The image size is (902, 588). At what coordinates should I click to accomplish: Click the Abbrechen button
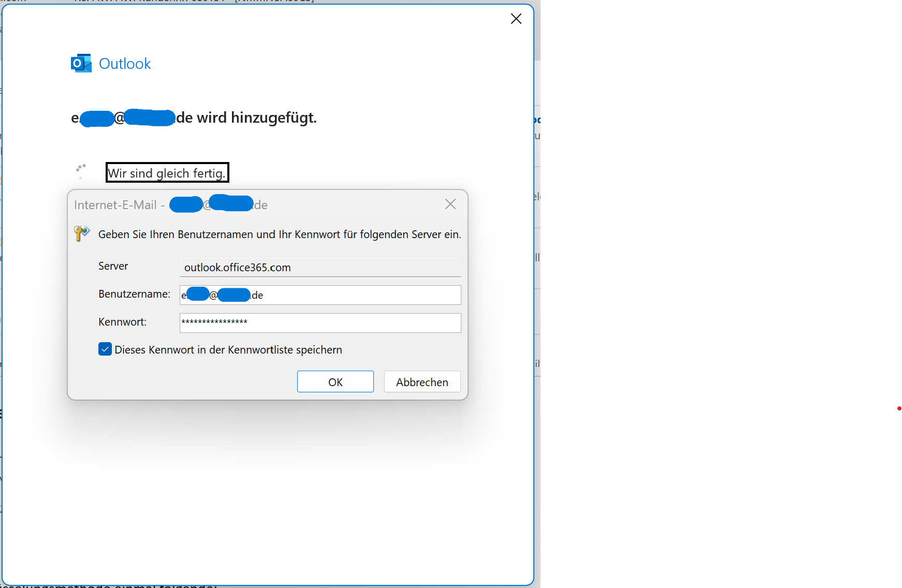[x=422, y=381]
